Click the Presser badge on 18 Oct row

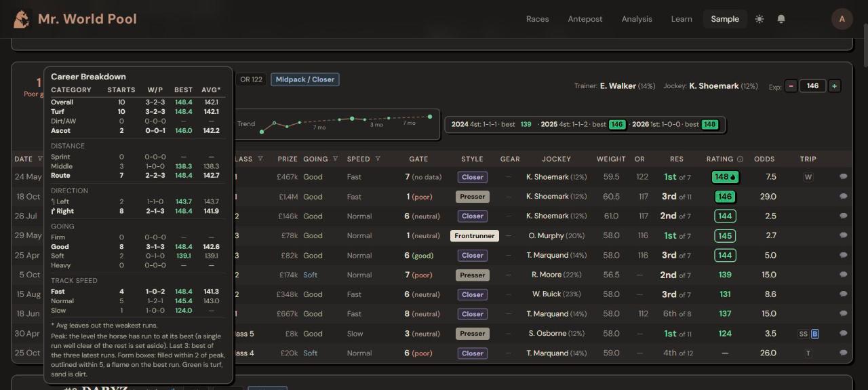(473, 196)
